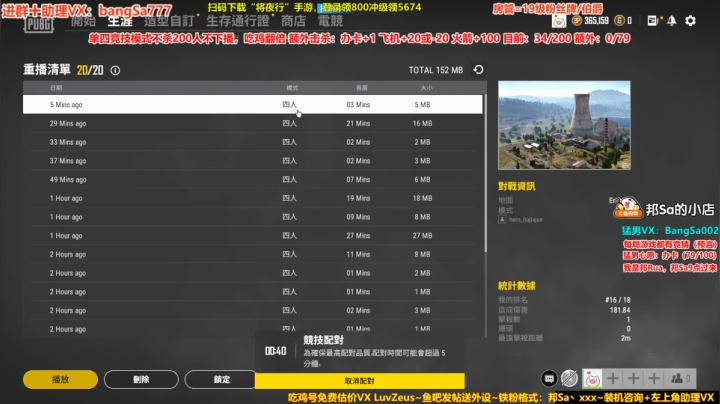
Task: Click the player name hero_liujiajun
Action: pos(526,220)
